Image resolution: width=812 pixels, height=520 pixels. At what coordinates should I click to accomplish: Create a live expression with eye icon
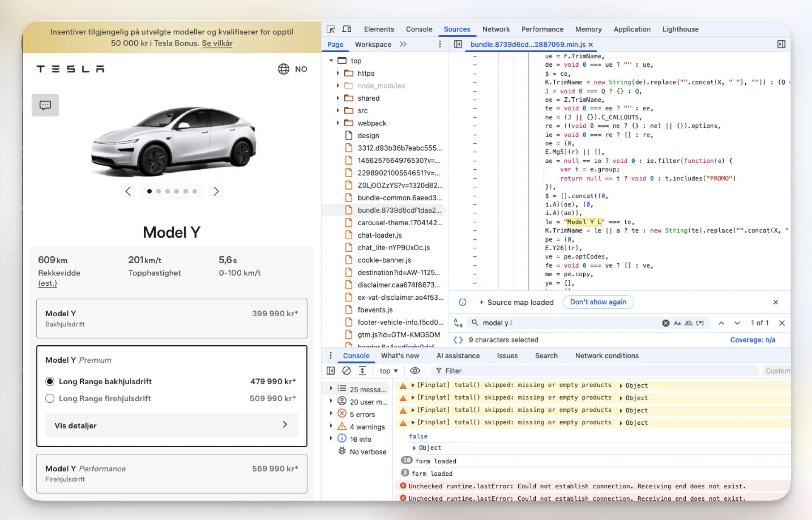pyautogui.click(x=415, y=371)
